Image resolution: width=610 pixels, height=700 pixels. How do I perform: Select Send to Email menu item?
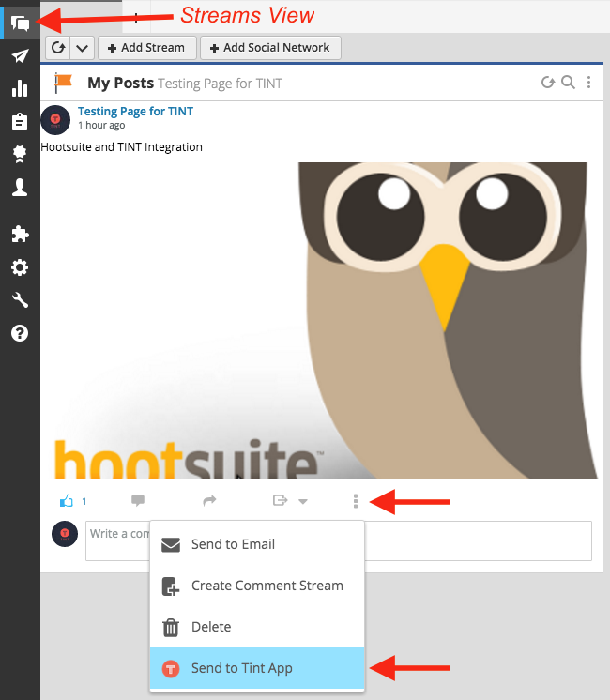pyautogui.click(x=257, y=544)
